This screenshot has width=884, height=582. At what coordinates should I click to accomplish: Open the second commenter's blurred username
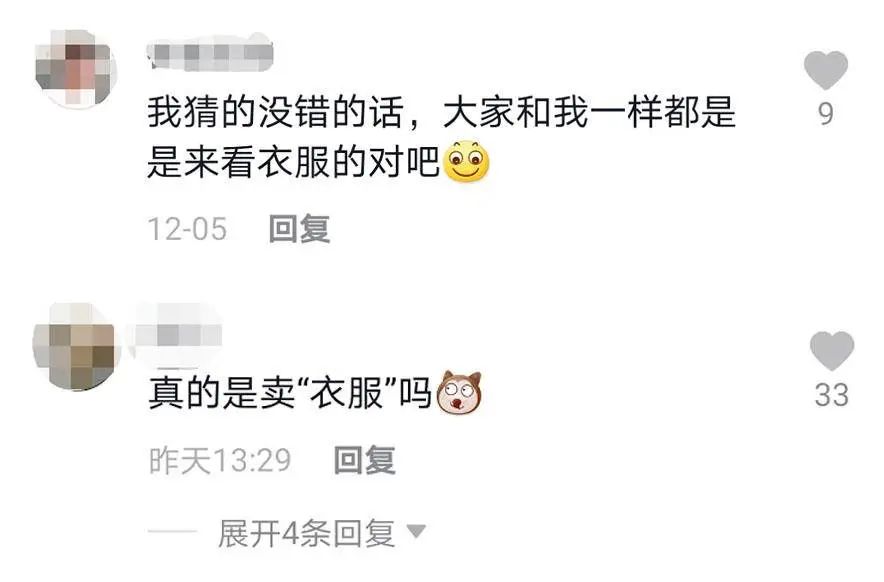[175, 333]
